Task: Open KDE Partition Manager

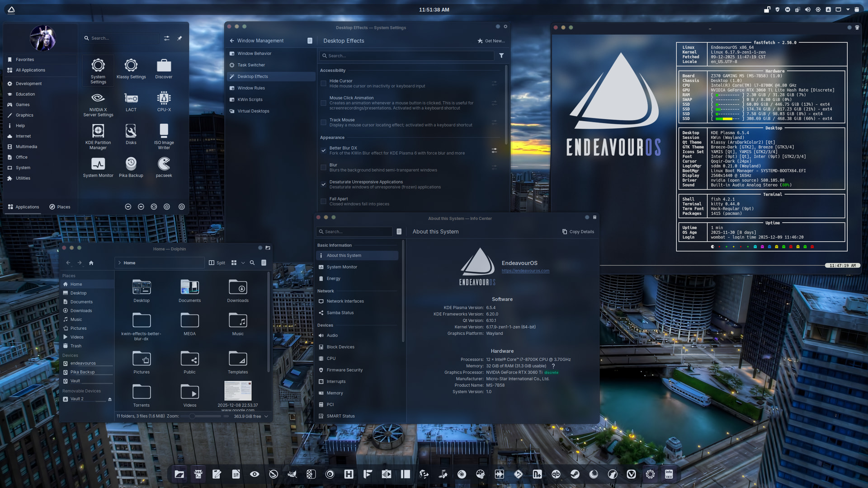Action: (x=98, y=137)
